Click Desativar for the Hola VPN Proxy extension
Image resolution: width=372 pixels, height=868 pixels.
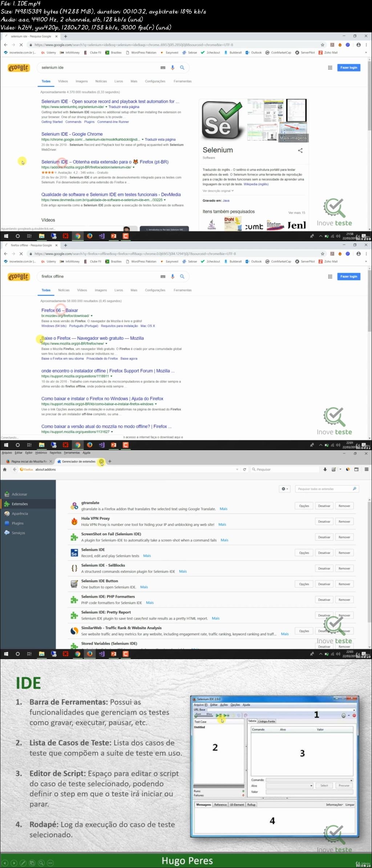click(x=324, y=521)
